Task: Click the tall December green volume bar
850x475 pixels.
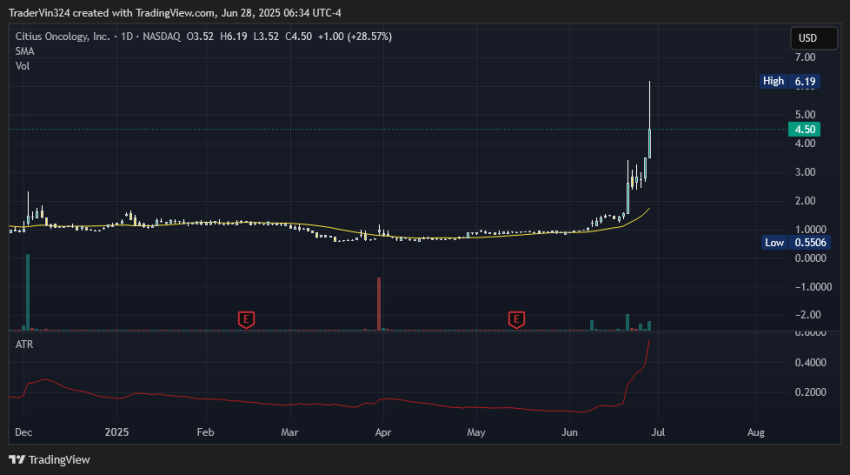Action: (x=28, y=292)
